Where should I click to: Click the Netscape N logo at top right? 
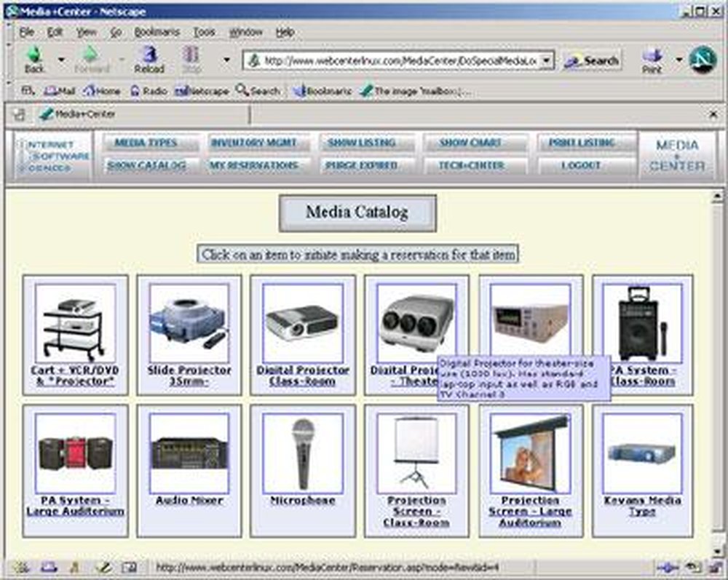700,60
